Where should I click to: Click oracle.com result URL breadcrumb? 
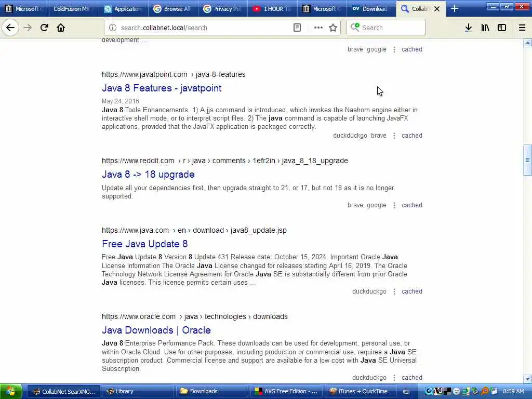point(194,316)
